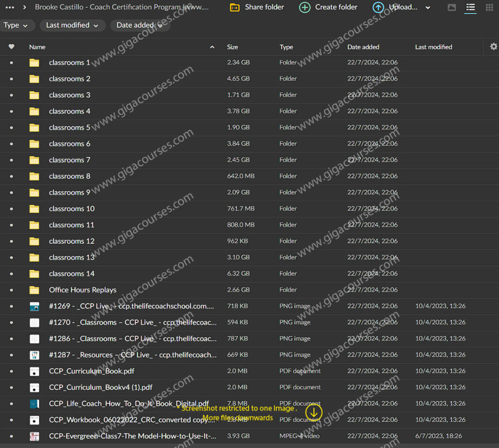Open CCP_Curriculum_Book.pdf file
This screenshot has height=448, width=499.
pos(92,371)
